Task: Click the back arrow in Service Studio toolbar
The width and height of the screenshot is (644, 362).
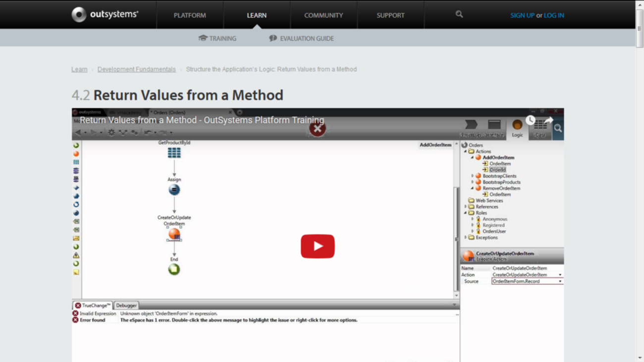Action: [x=78, y=132]
